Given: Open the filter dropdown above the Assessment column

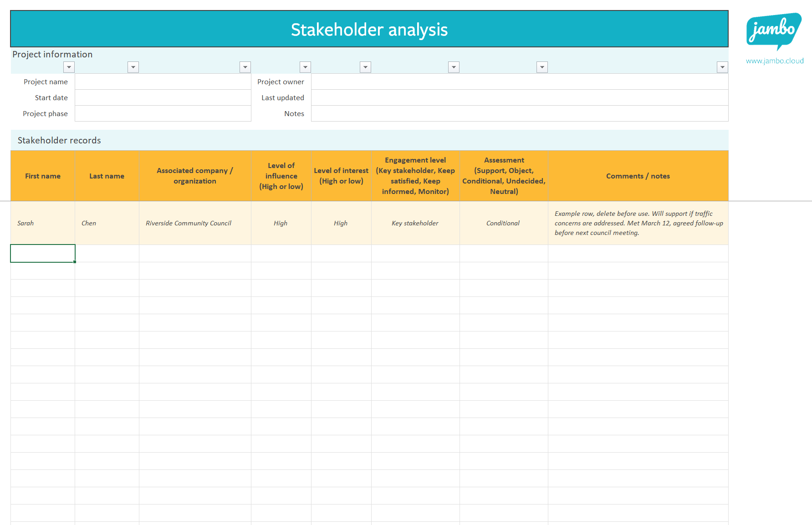Looking at the screenshot, I should pyautogui.click(x=542, y=67).
